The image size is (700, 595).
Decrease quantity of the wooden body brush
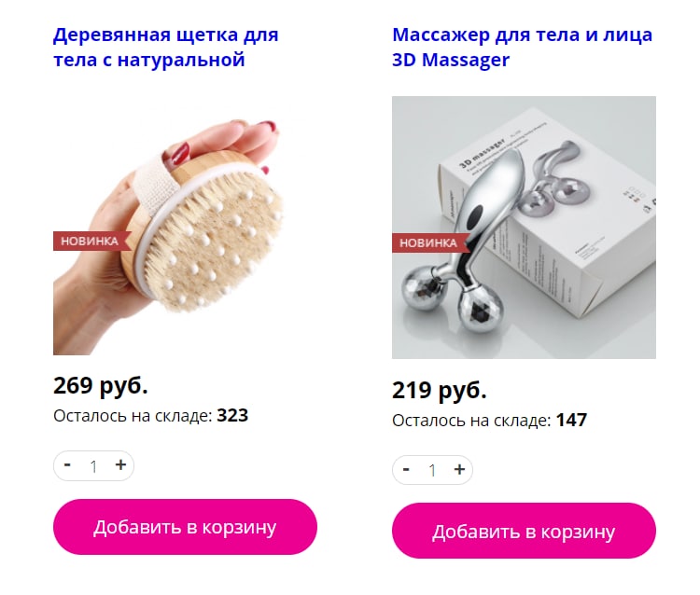point(67,465)
